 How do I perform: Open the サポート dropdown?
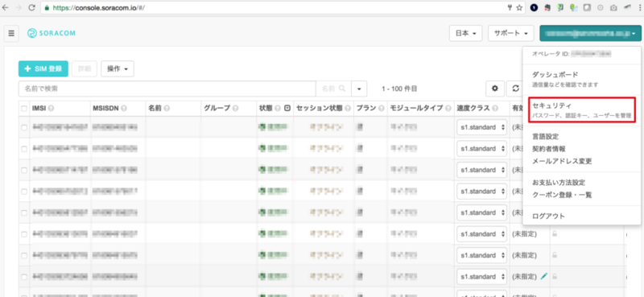pyautogui.click(x=511, y=34)
